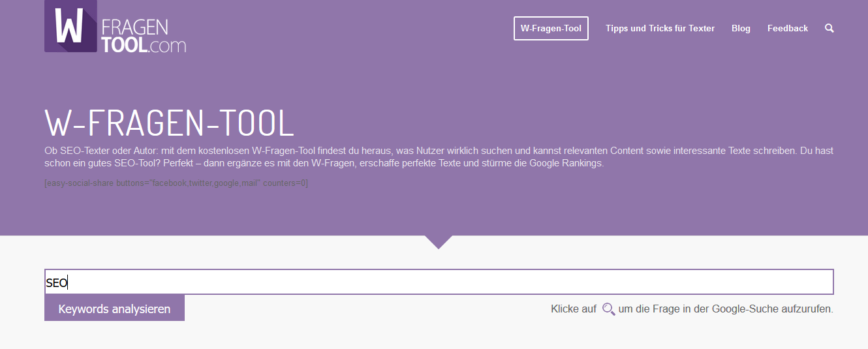Viewport: 868px width, 349px height.
Task: Open the Feedback menu link
Action: click(787, 28)
